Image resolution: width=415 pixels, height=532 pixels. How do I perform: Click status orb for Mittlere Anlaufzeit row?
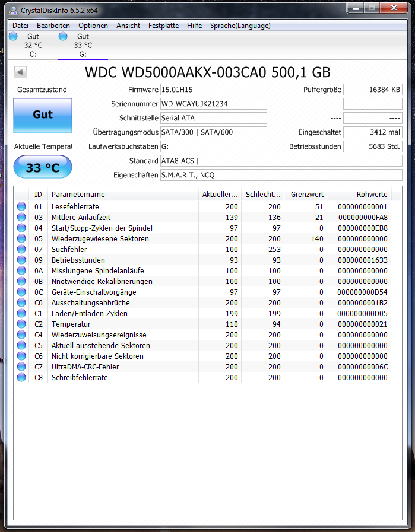tap(21, 217)
